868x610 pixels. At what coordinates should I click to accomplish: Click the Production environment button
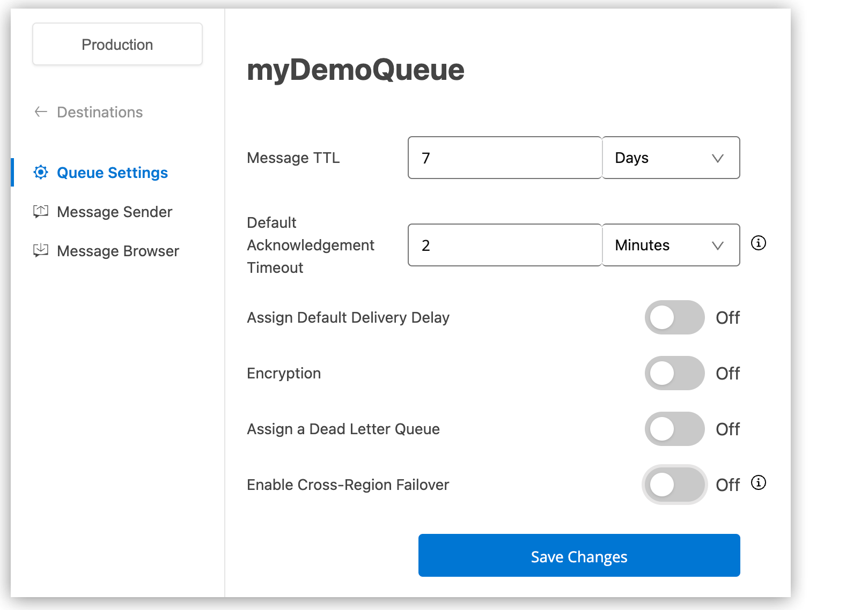click(x=117, y=44)
